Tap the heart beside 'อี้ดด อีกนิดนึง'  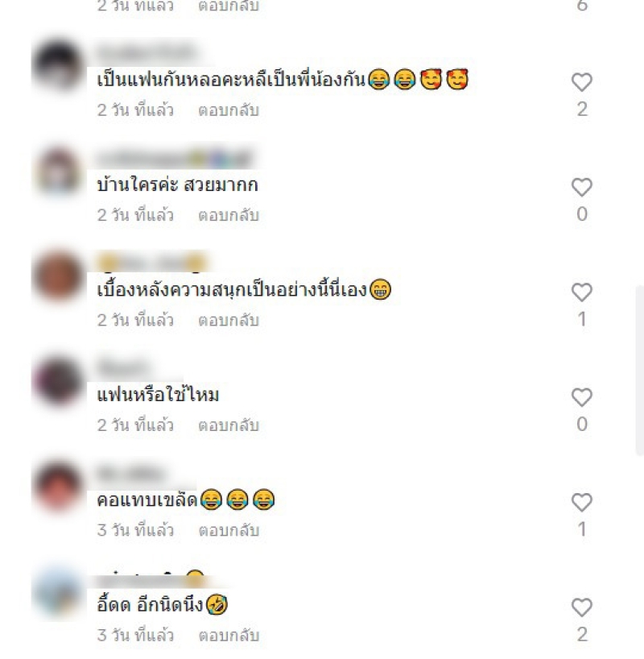pos(582,607)
